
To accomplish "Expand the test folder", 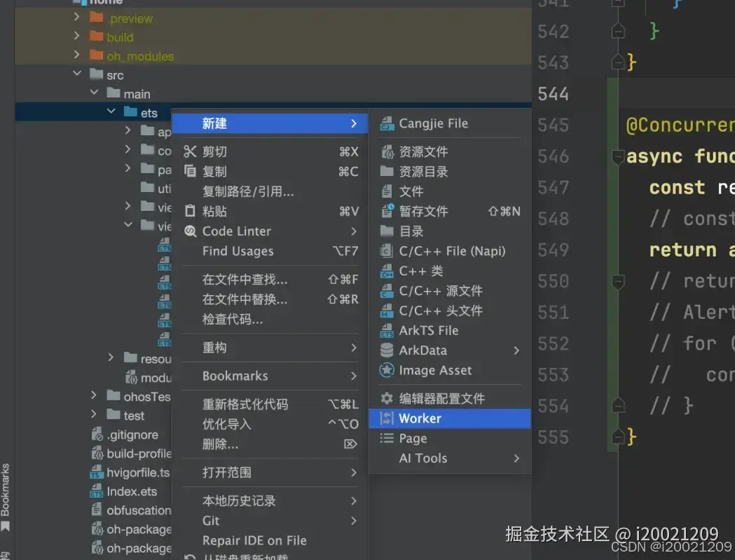I will click(93, 416).
